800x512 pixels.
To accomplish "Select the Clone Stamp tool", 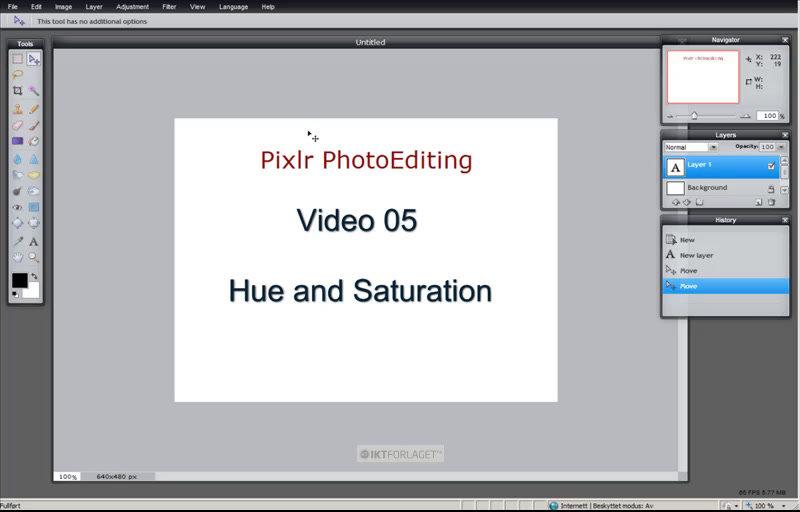I will coord(17,109).
